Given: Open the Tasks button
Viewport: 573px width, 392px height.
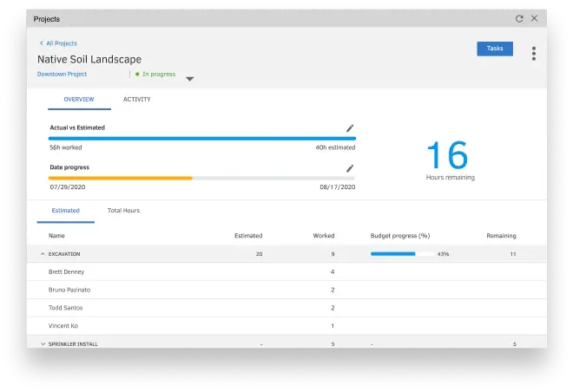Looking at the screenshot, I should (x=495, y=49).
